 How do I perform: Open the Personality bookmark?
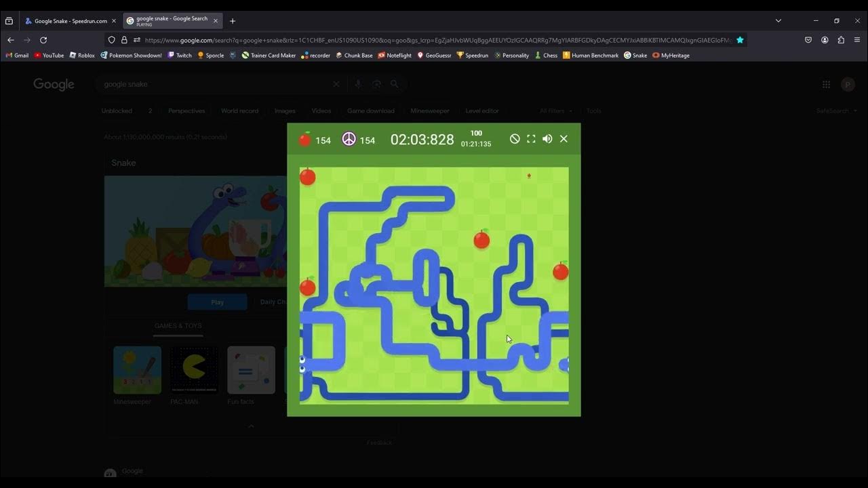point(512,56)
